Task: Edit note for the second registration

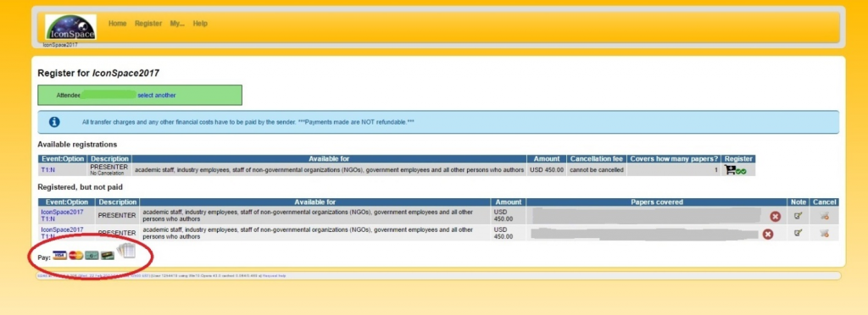Action: click(798, 234)
